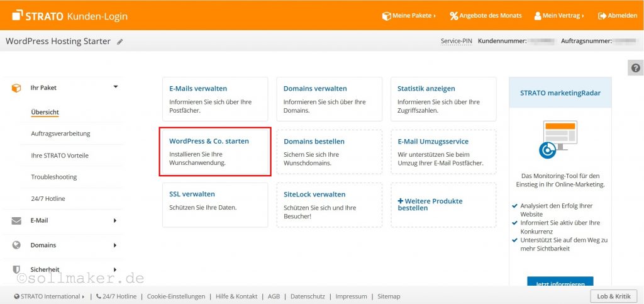Open the Impressum footer link
Screen dimensions: 644x304
(351, 296)
